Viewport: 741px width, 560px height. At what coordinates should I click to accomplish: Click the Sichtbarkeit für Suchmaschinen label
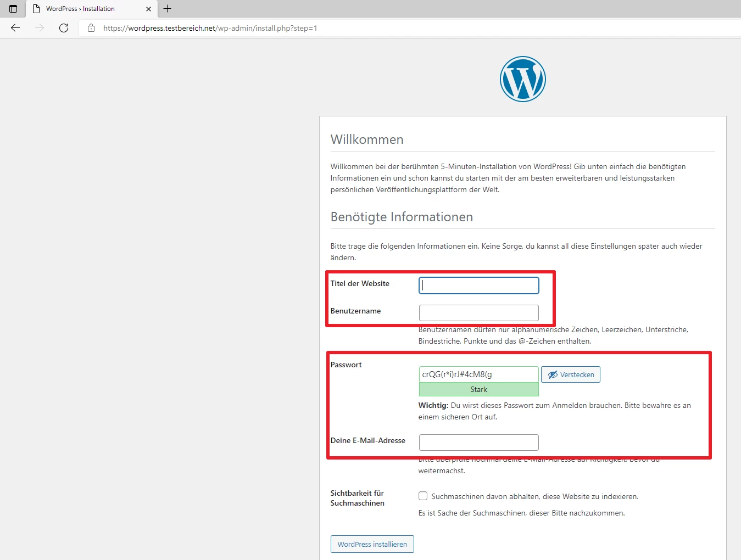(358, 498)
